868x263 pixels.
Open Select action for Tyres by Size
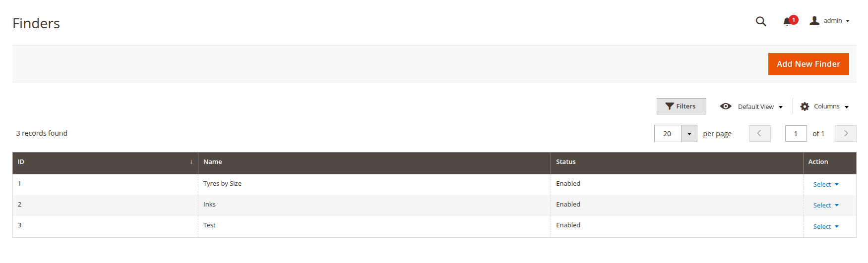(x=826, y=185)
